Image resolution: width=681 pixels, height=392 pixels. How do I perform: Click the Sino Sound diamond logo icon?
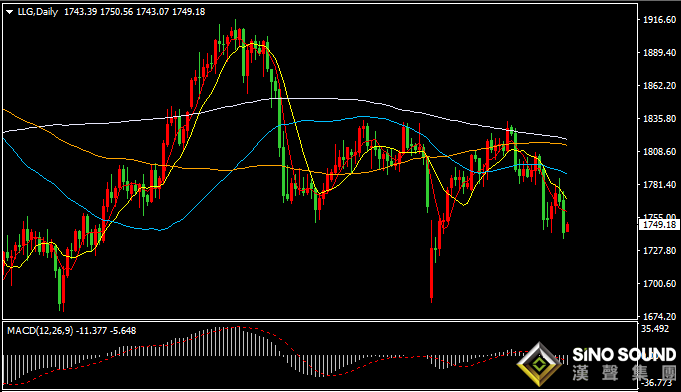coord(539,364)
